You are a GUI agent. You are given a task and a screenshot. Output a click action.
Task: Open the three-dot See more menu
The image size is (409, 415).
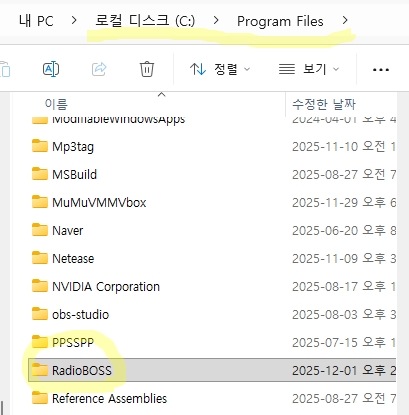click(x=381, y=70)
